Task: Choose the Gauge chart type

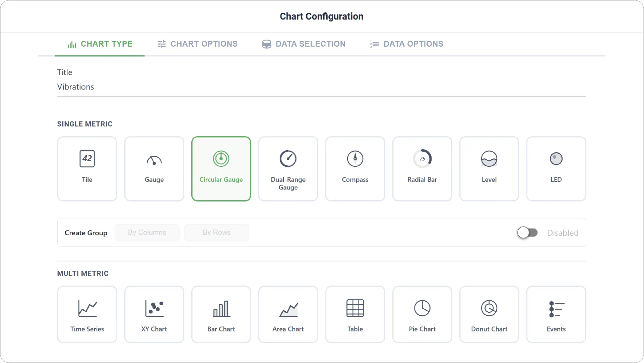Action: click(x=154, y=169)
